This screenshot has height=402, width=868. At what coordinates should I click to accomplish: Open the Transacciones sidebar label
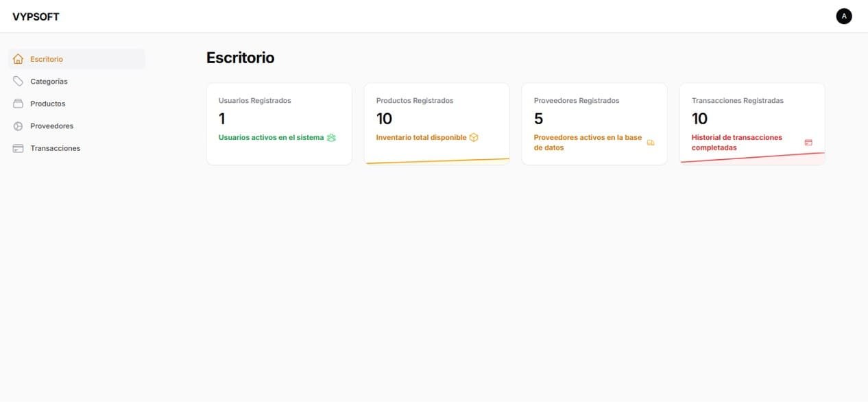pyautogui.click(x=55, y=148)
